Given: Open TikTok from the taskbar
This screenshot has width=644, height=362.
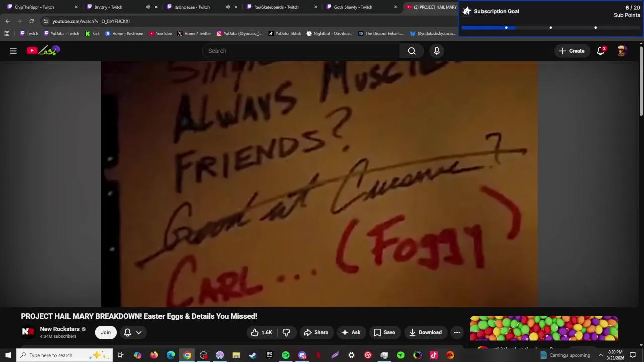Looking at the screenshot, I should point(434,355).
